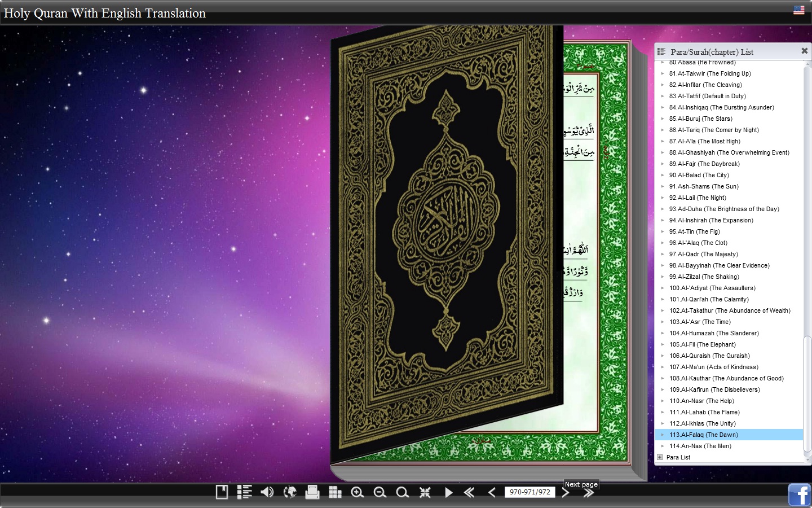Close the Para/Surah chapter list panel
The image size is (812, 508).
coord(805,51)
